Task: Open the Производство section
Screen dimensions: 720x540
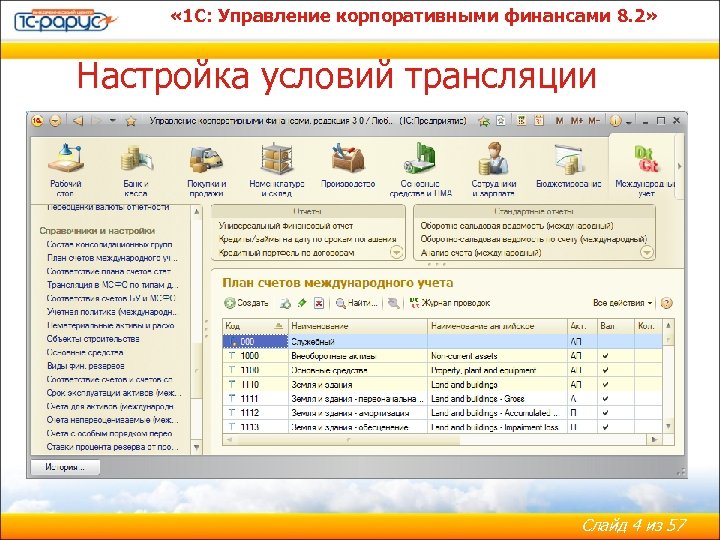Action: coord(348,166)
